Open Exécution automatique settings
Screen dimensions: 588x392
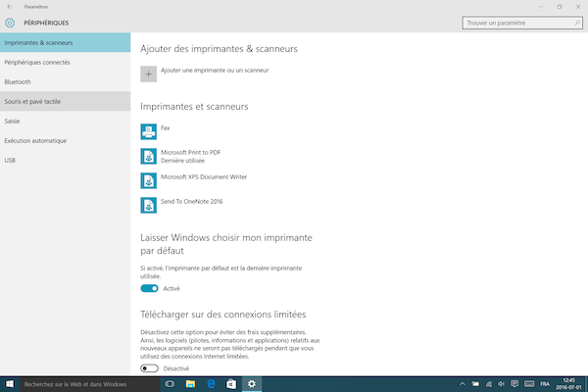[66, 141]
